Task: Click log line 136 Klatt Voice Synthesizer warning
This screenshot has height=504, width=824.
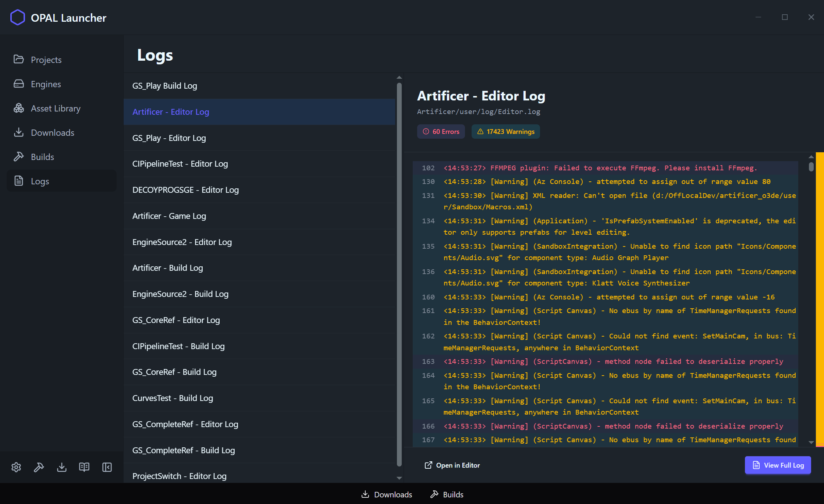Action: [605, 277]
